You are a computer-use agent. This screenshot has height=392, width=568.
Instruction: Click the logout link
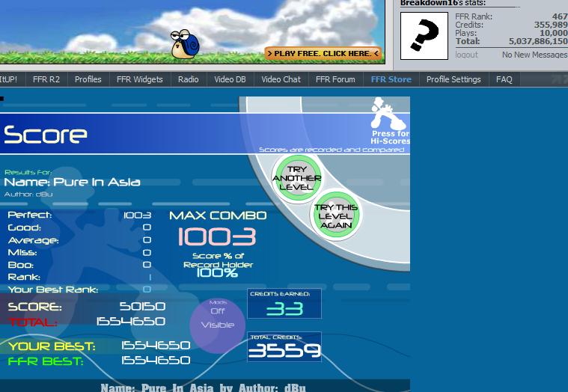tap(466, 55)
